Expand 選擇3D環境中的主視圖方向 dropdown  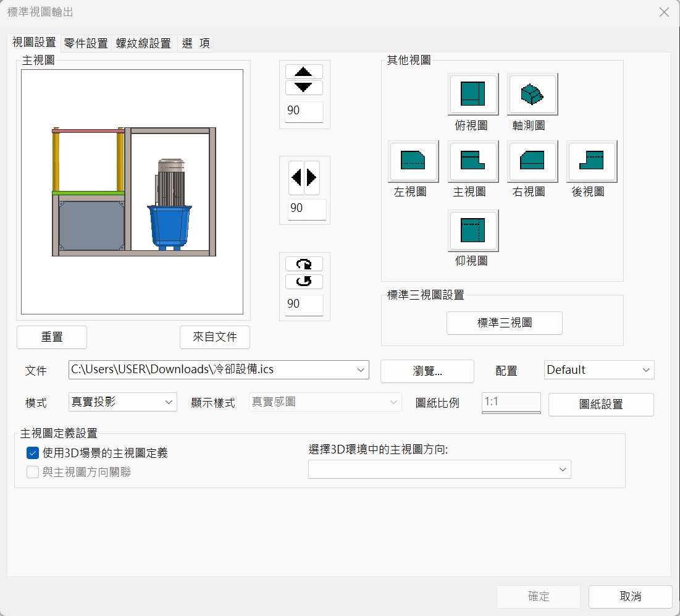pyautogui.click(x=562, y=470)
